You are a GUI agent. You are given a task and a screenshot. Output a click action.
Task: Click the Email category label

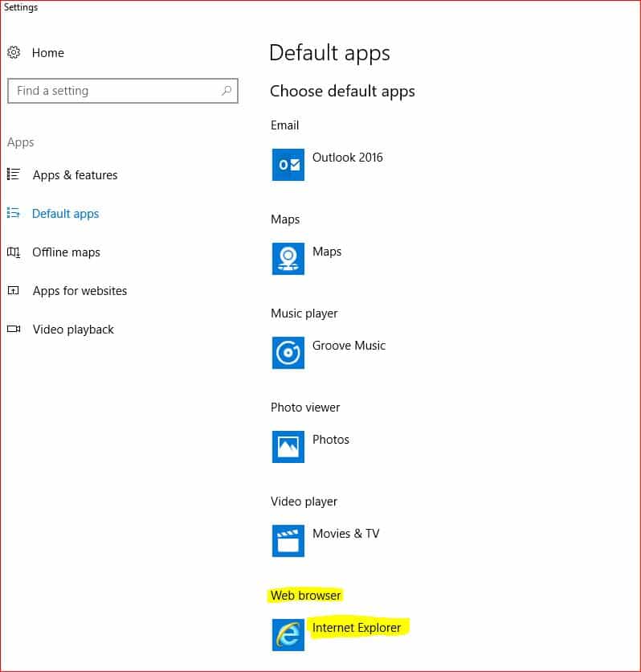pyautogui.click(x=284, y=125)
